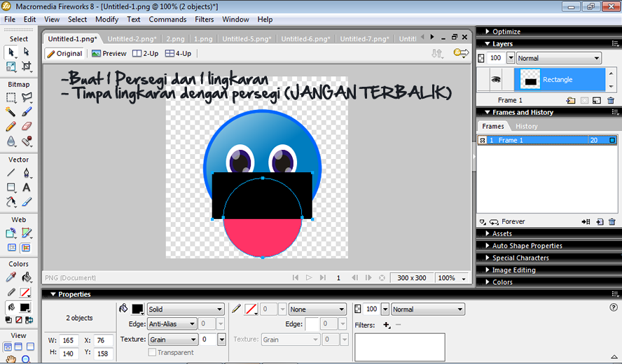Select the Pencil tool
This screenshot has width=622, height=364.
tap(11, 127)
